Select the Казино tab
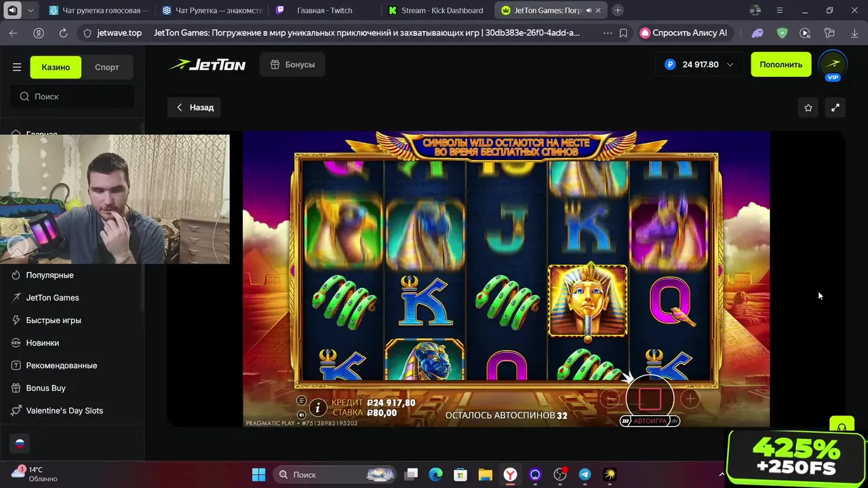The image size is (868, 488). click(x=56, y=67)
